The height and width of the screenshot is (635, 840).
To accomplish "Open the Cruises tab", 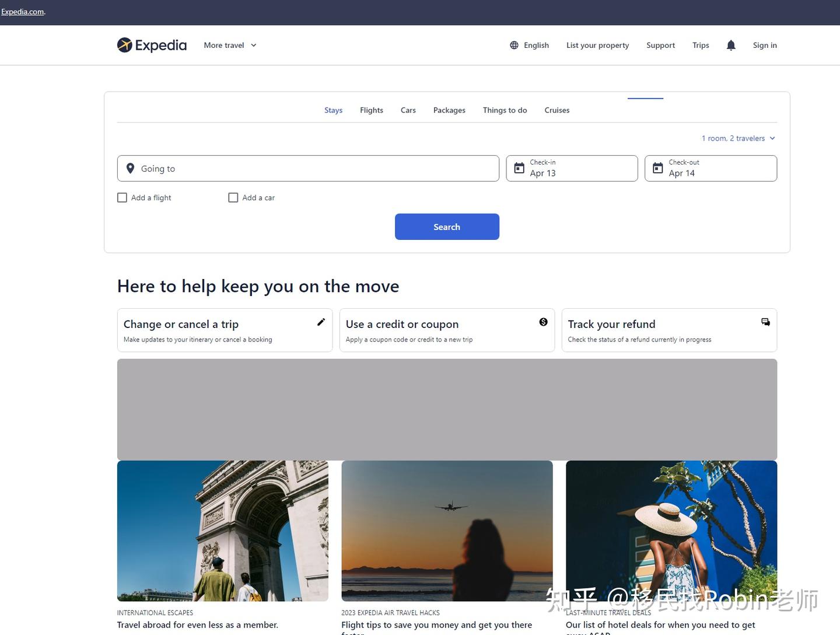I will tap(557, 110).
